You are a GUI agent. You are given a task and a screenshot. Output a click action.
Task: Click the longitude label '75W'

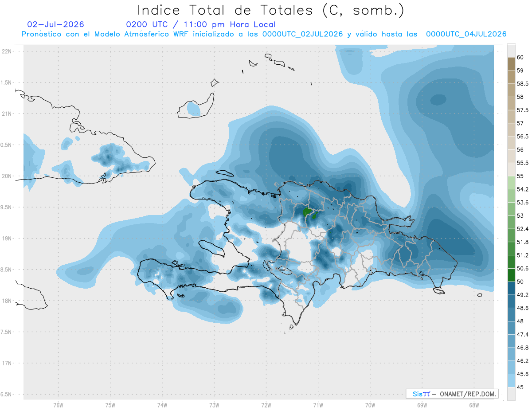[110, 405]
